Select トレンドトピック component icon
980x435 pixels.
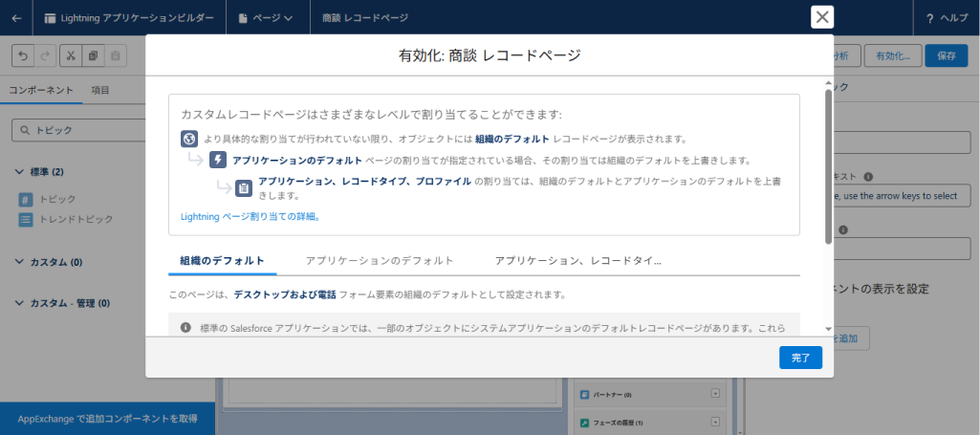tap(26, 219)
